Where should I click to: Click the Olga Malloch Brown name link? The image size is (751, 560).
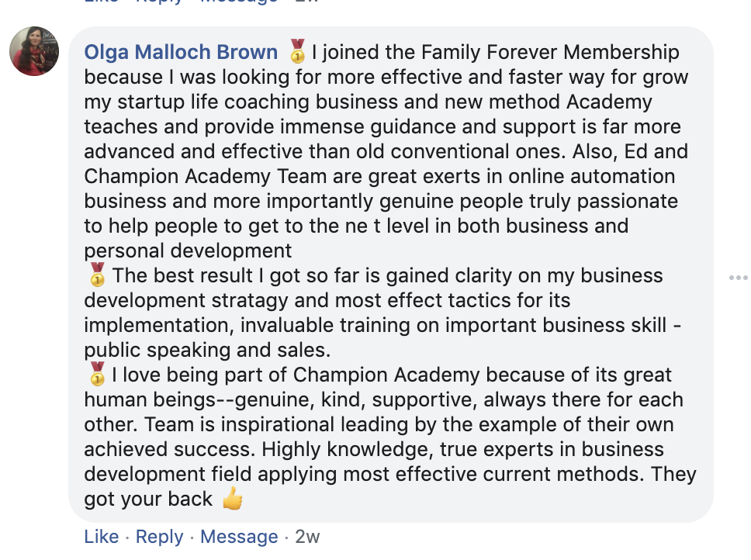[181, 53]
